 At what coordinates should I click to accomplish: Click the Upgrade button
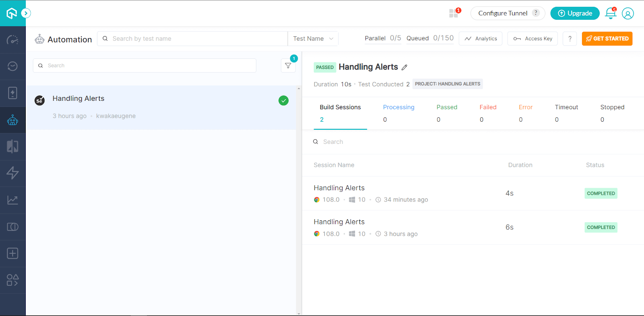575,13
